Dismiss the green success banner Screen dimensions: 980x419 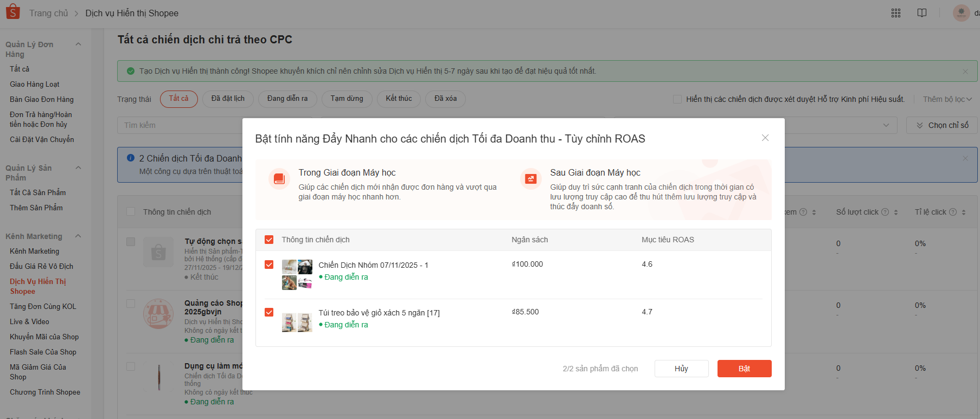click(x=965, y=72)
